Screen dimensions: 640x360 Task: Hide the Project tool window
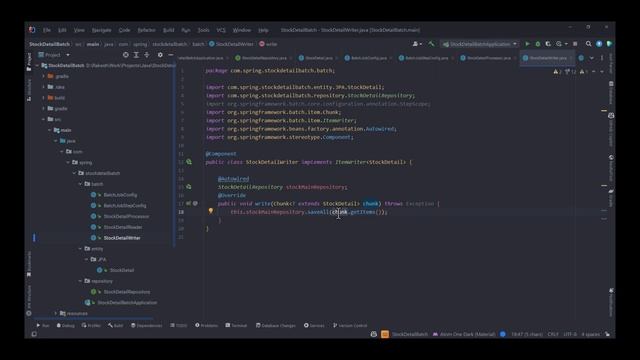[x=171, y=55]
